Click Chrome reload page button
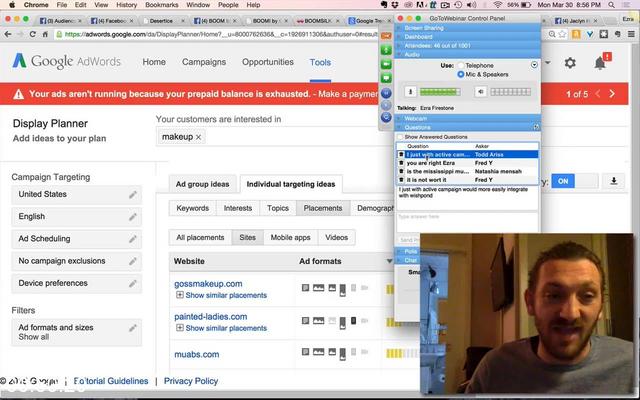Image resolution: width=640 pixels, height=400 pixels. 33,34
